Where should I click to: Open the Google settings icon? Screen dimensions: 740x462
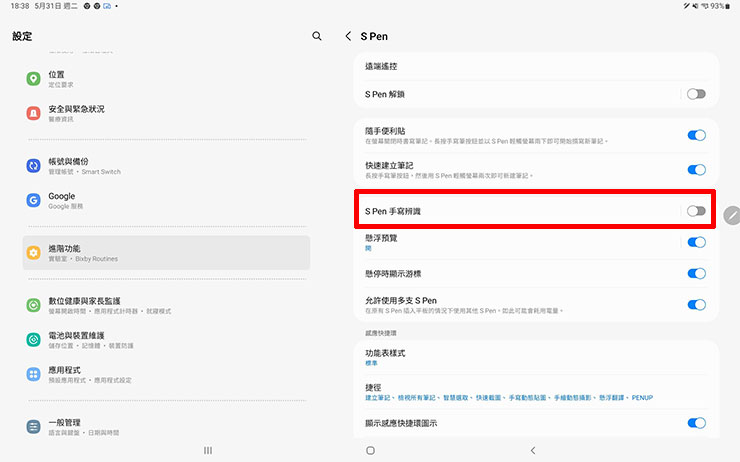click(x=33, y=200)
